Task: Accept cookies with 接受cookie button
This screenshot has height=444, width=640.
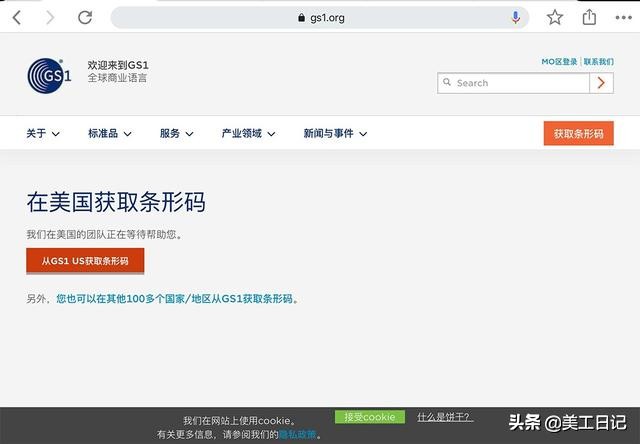Action: coord(370,417)
